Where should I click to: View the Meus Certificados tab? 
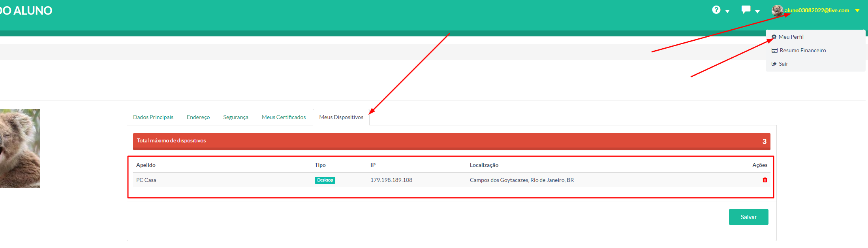point(284,117)
